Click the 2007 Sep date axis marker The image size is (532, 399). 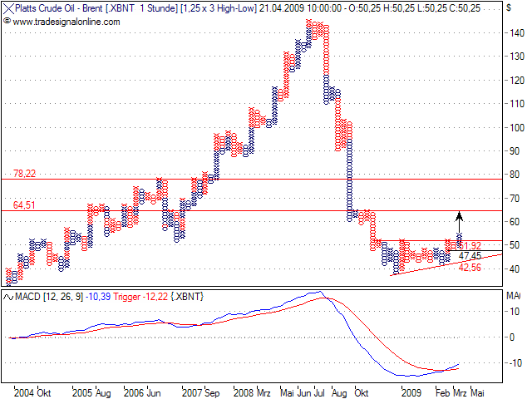(x=199, y=391)
